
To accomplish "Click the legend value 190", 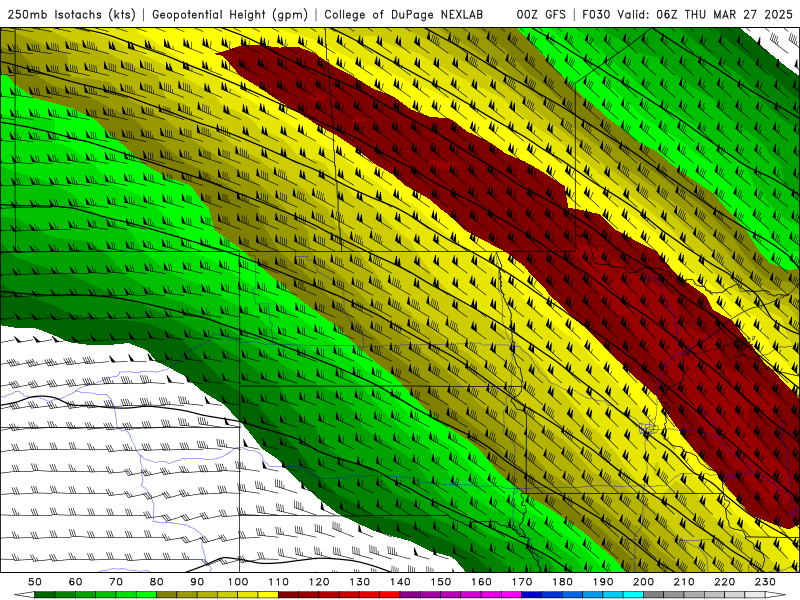I will click(x=603, y=582).
